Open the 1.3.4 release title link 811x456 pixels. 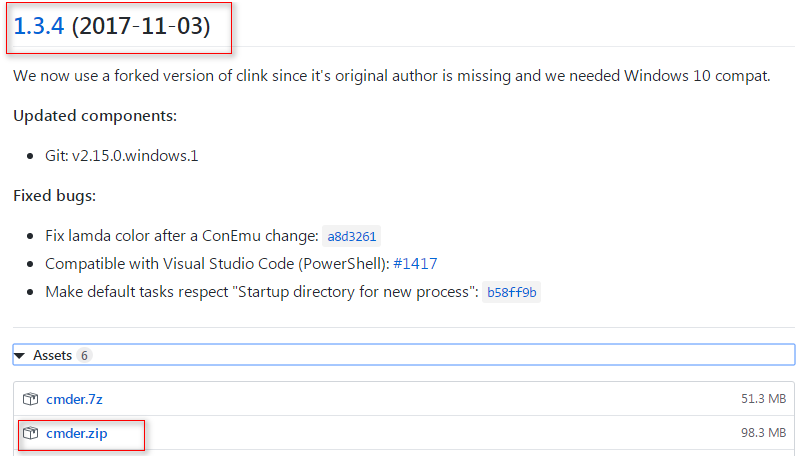point(39,26)
